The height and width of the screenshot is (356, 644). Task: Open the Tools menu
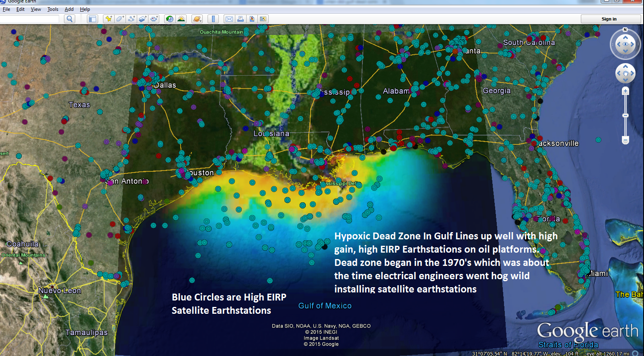point(53,9)
